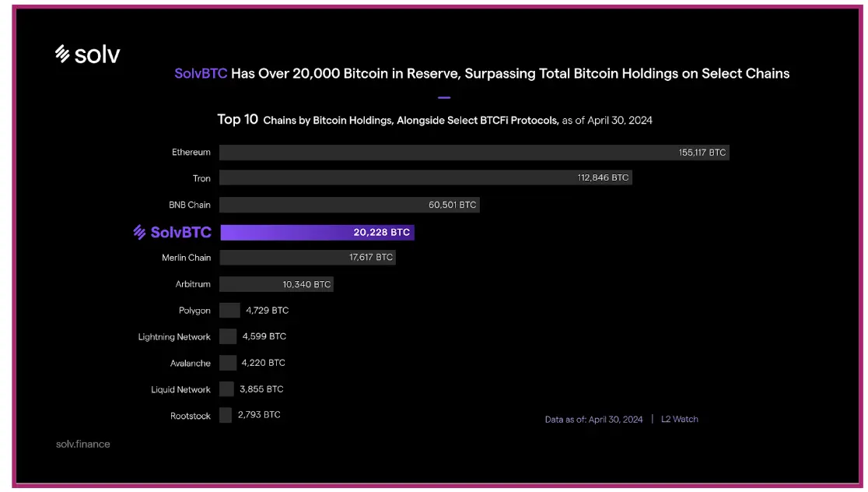Click the purple SolvBTC word in headline

201,74
